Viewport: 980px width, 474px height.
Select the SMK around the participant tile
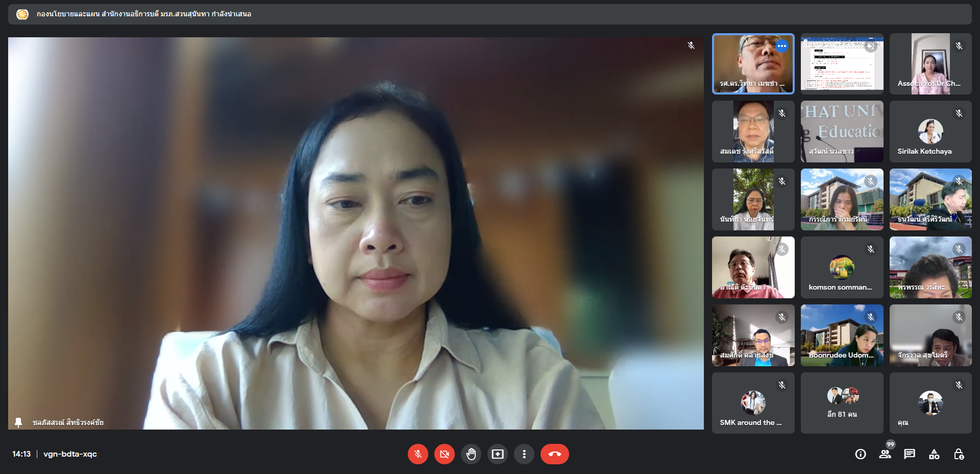point(753,403)
